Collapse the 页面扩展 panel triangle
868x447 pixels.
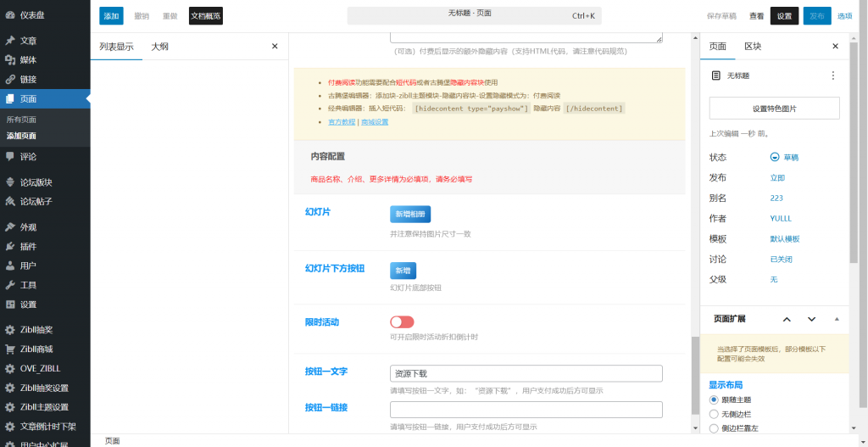[x=837, y=319]
